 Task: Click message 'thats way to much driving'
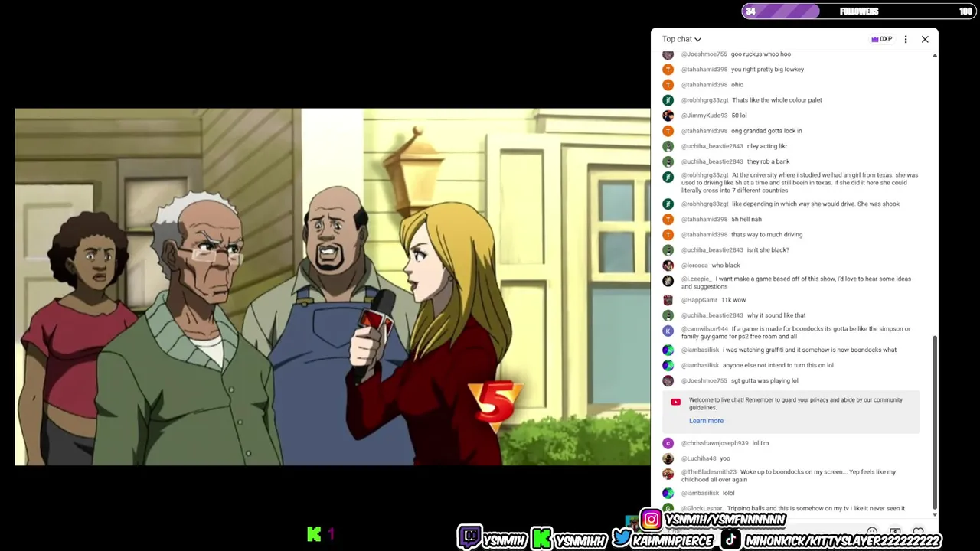click(767, 235)
